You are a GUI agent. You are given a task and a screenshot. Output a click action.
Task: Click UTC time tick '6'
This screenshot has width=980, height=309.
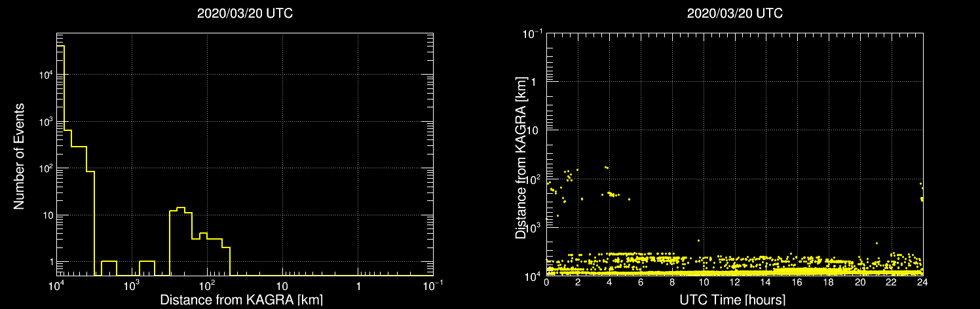click(x=641, y=282)
